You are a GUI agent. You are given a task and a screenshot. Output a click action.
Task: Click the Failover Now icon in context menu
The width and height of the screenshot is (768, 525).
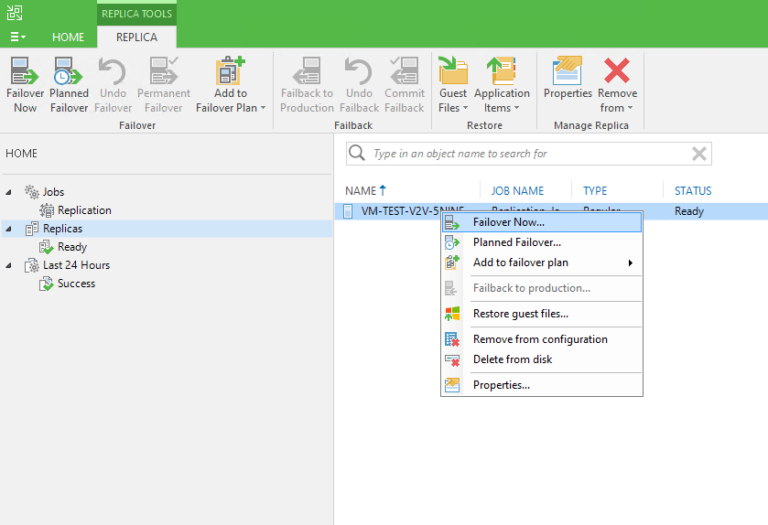(x=452, y=222)
